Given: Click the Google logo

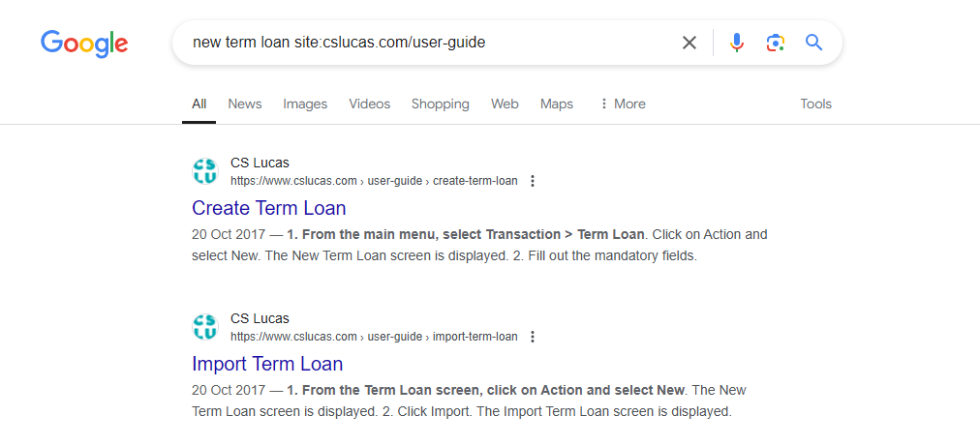Looking at the screenshot, I should pos(84,44).
